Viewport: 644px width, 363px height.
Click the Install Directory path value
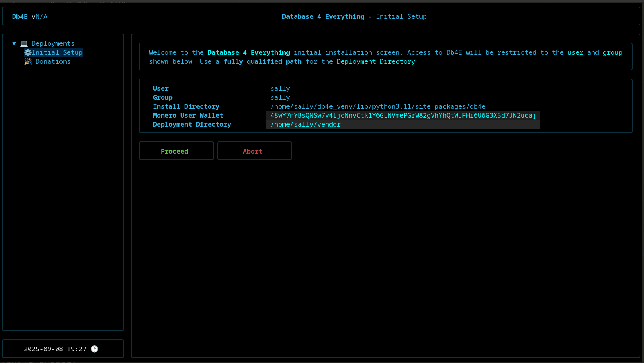tap(378, 107)
